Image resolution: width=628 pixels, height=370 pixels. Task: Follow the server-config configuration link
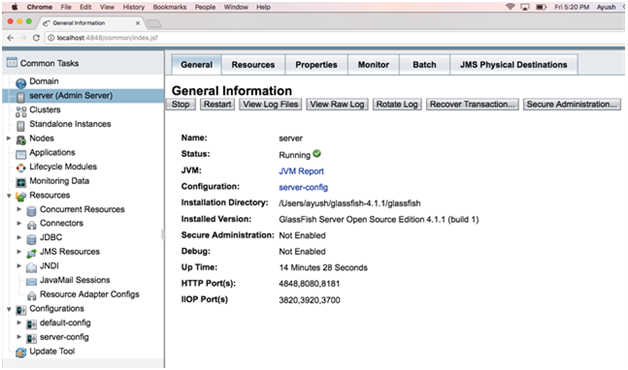tap(303, 187)
